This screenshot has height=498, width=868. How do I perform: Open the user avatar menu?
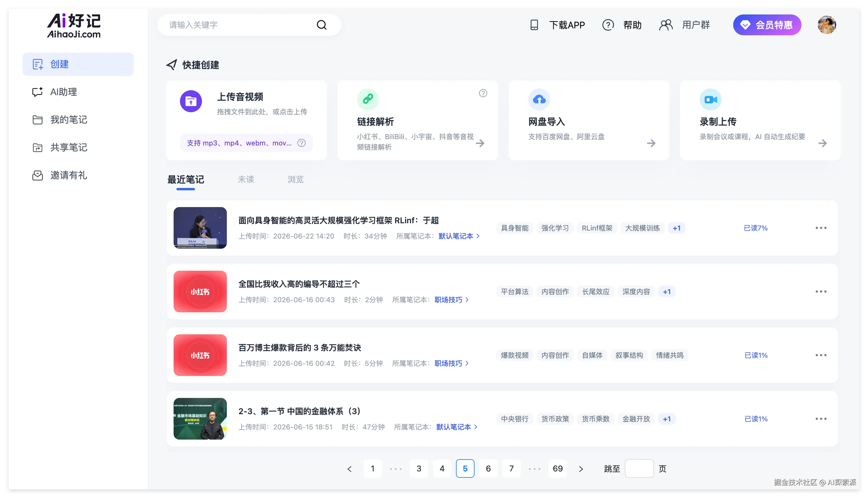(x=827, y=25)
